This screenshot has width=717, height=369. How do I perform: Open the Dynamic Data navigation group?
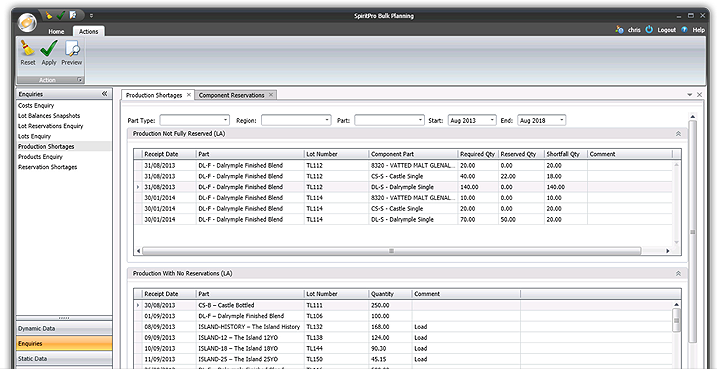64,328
